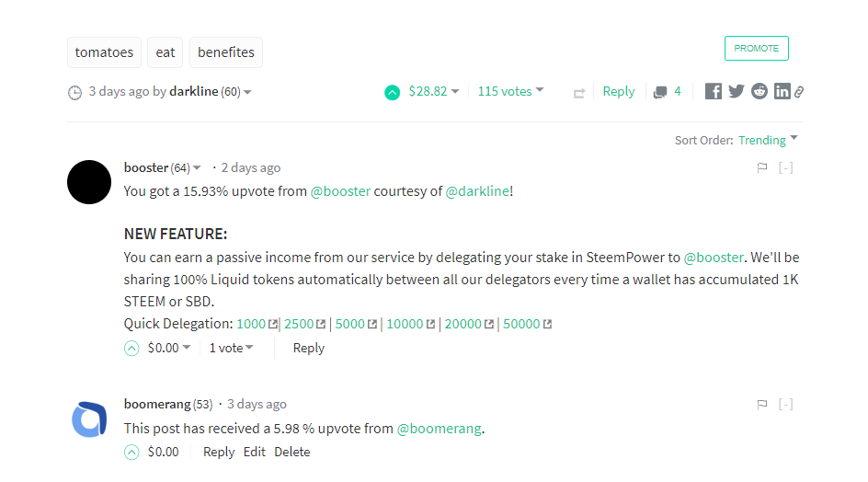Select the tomatoes tag
This screenshot has height=482, width=868.
104,52
